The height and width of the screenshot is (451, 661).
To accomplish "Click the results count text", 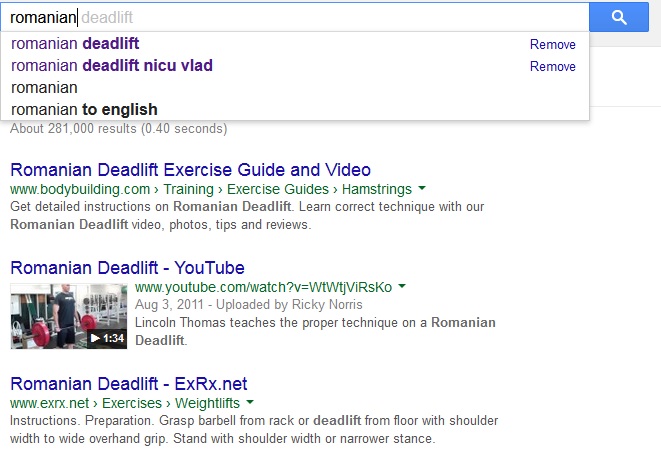I will pos(119,129).
